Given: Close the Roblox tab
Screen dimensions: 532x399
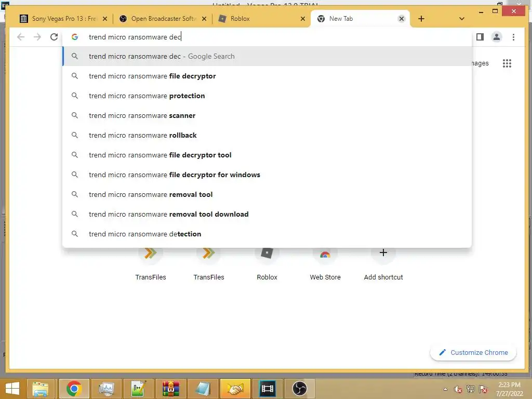Looking at the screenshot, I should point(303,19).
